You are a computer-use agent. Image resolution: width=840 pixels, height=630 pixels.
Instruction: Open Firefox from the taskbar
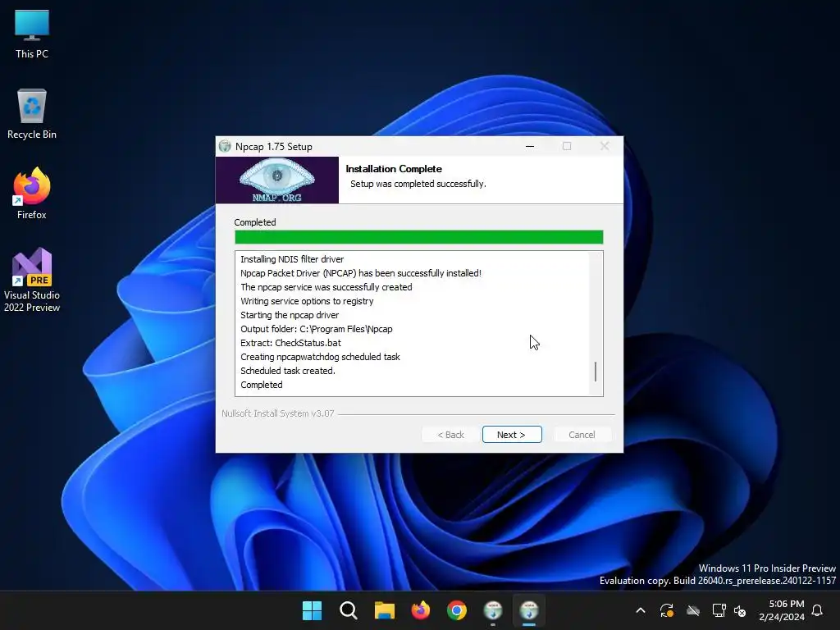[421, 610]
